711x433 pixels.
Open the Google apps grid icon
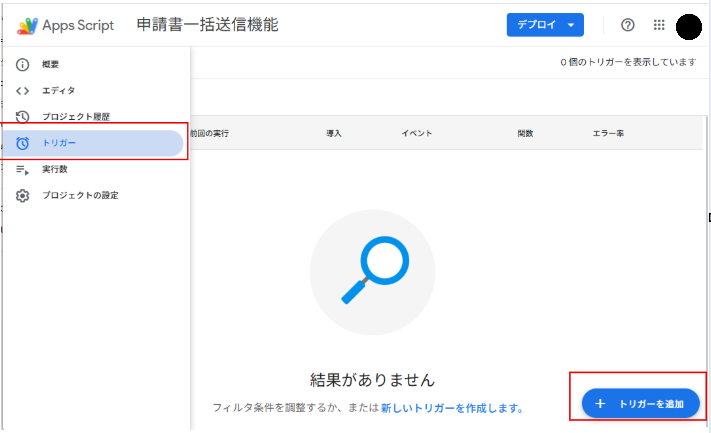(x=658, y=25)
